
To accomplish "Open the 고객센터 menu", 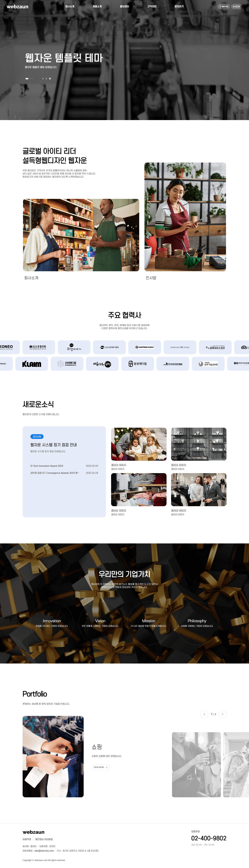I will pyautogui.click(x=152, y=6).
